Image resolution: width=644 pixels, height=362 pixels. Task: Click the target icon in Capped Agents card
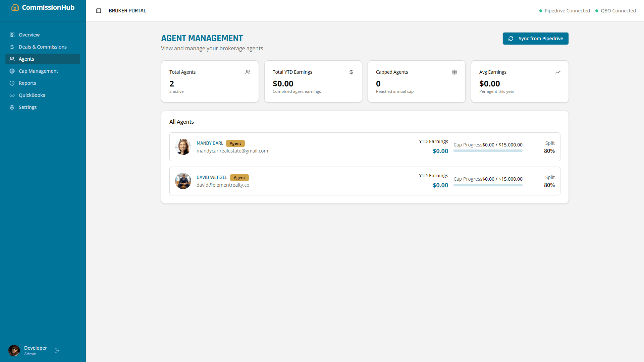(454, 72)
